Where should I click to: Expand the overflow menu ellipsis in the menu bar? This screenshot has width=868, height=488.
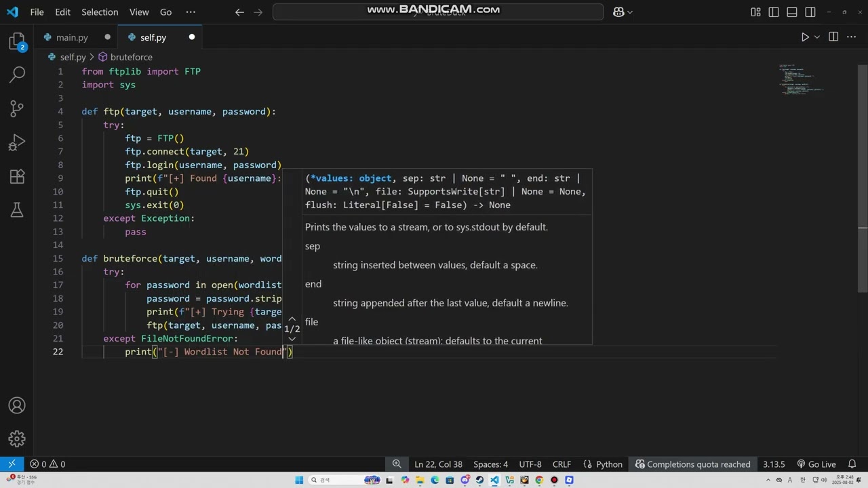(190, 12)
